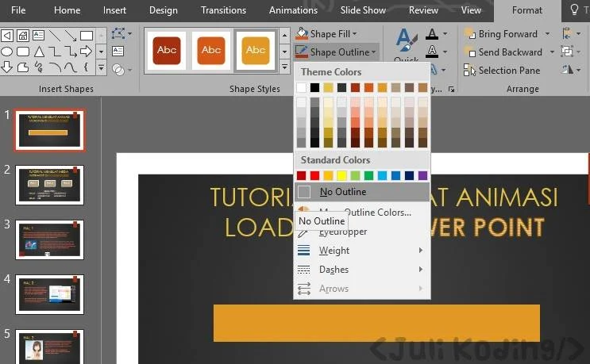Viewport: 590px width, 364px height.
Task: Switch to the Animations tab
Action: tap(293, 10)
